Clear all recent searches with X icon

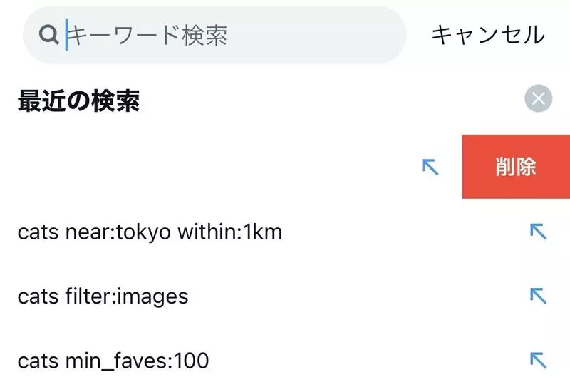point(538,98)
